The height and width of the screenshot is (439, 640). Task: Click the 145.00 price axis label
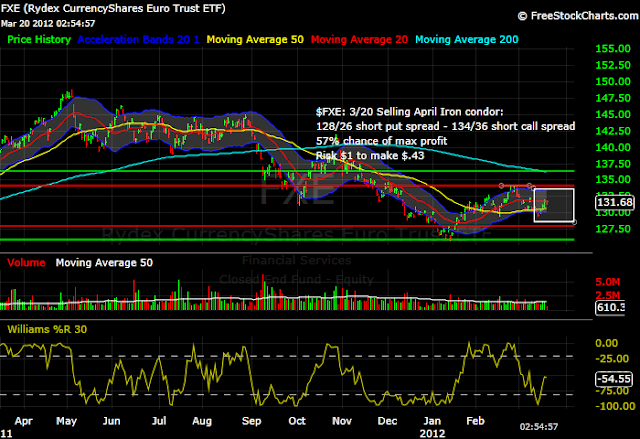coord(613,115)
